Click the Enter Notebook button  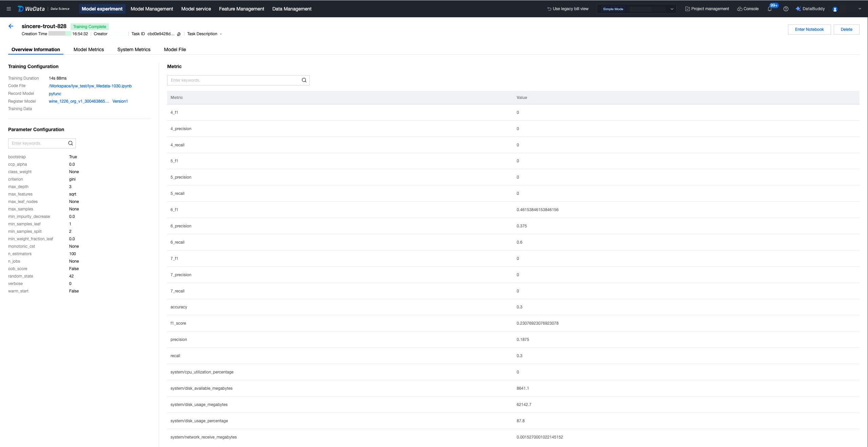809,29
